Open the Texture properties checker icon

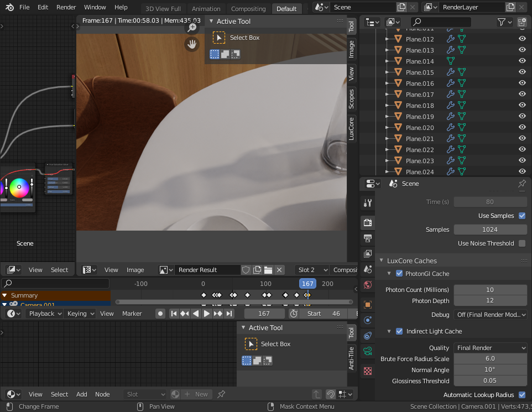click(x=368, y=371)
